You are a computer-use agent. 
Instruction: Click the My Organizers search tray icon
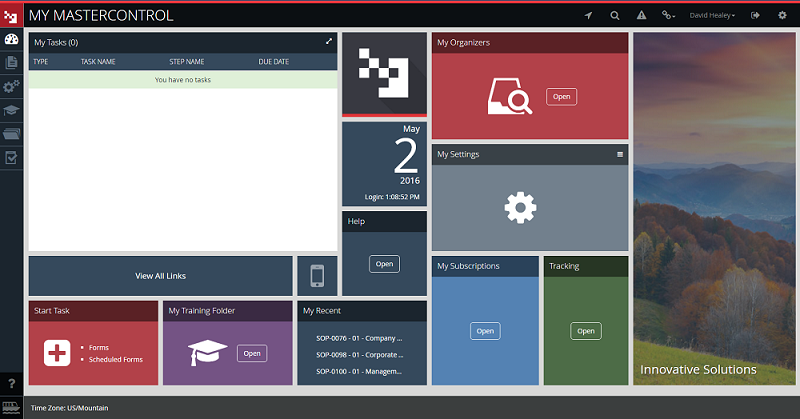point(510,96)
